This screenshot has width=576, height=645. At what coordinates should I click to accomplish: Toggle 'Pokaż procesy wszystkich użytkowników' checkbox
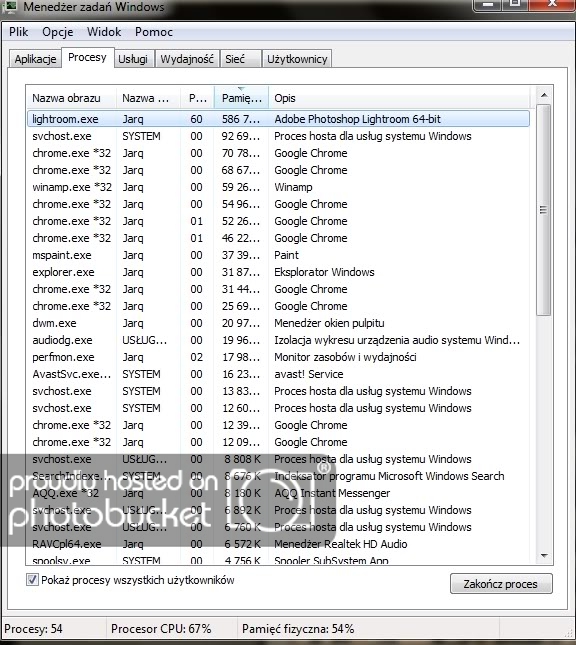pyautogui.click(x=32, y=580)
